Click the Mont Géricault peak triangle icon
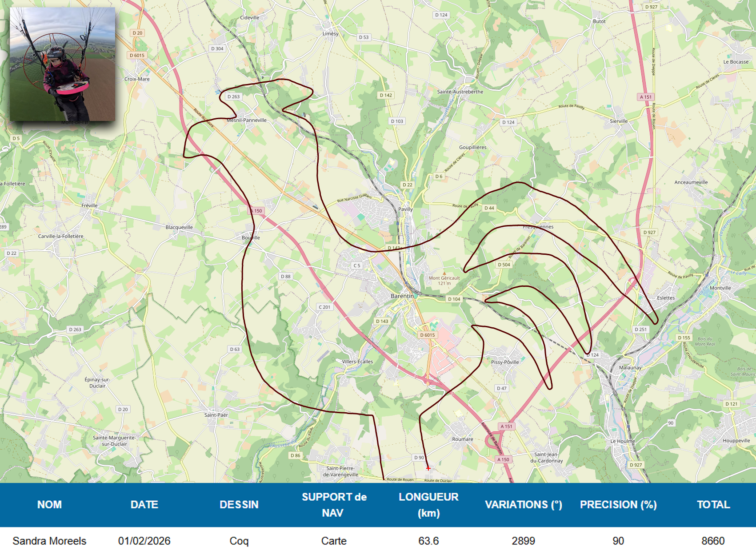The height and width of the screenshot is (555, 756). pos(444,273)
